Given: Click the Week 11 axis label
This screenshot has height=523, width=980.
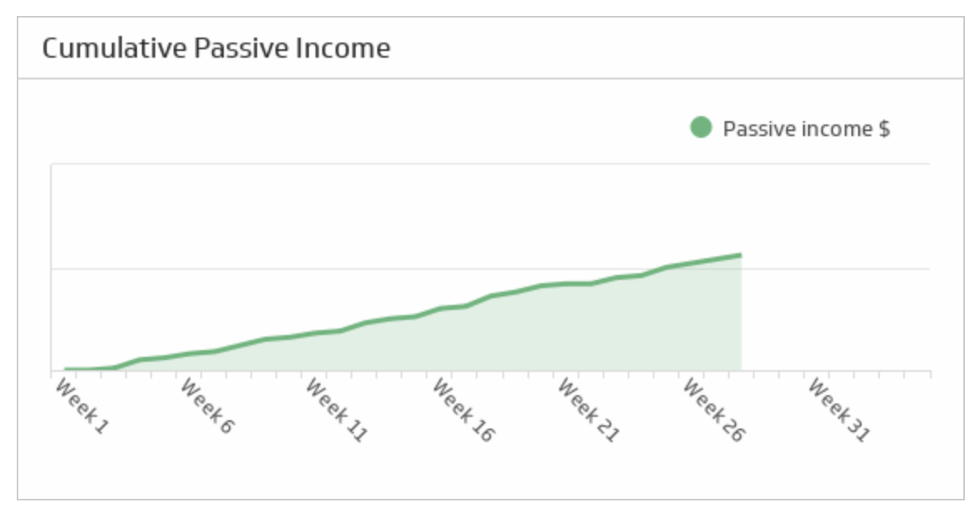Looking at the screenshot, I should 336,409.
